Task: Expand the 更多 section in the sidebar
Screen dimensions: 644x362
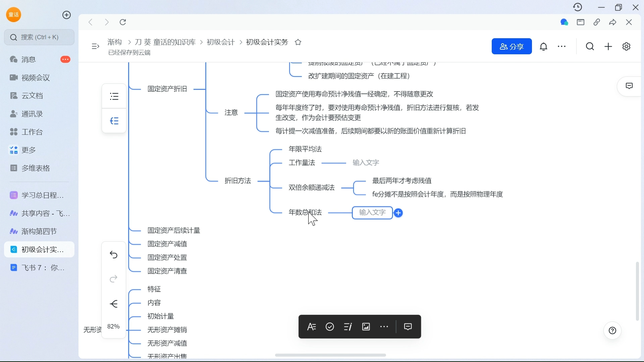Action: (29, 150)
